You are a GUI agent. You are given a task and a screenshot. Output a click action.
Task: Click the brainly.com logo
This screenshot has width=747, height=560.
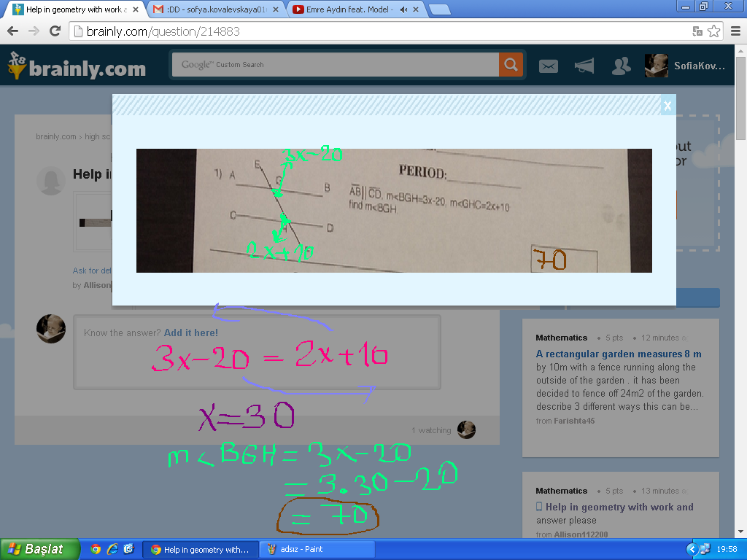click(77, 66)
